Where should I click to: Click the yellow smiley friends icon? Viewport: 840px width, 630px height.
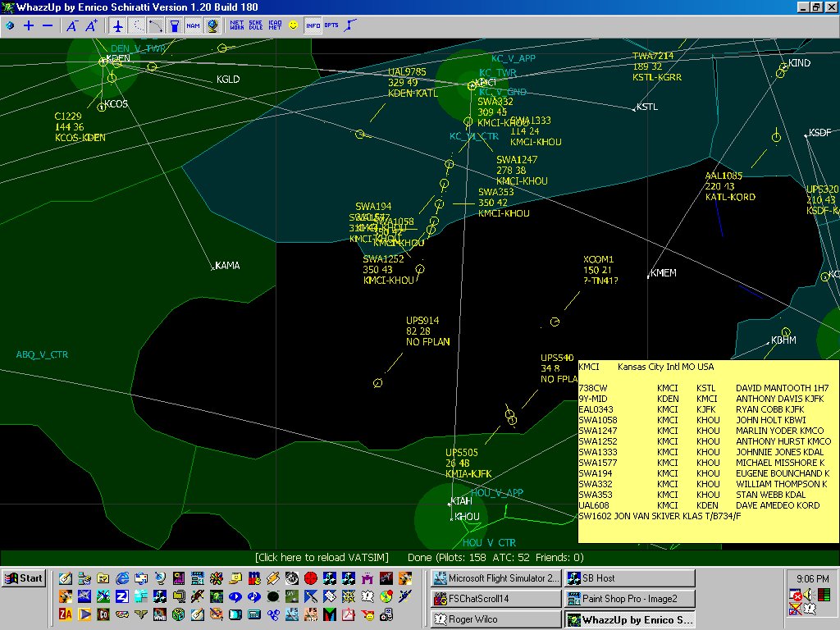tap(293, 25)
